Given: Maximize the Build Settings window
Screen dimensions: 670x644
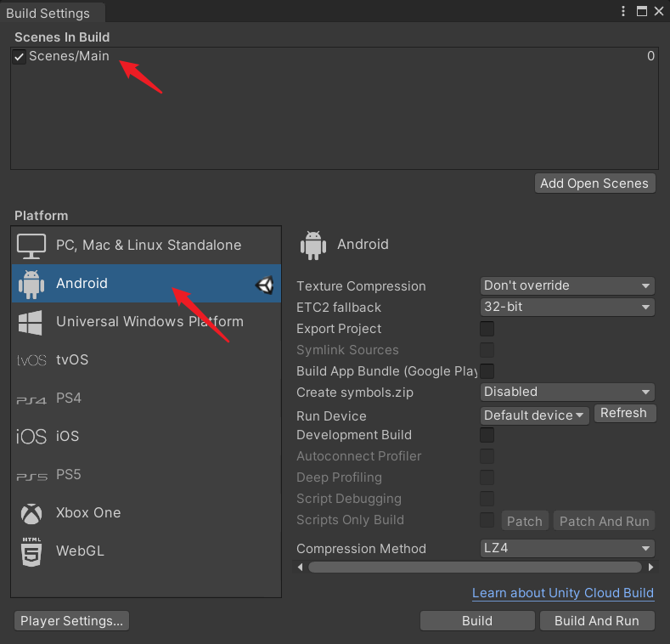Looking at the screenshot, I should point(642,11).
